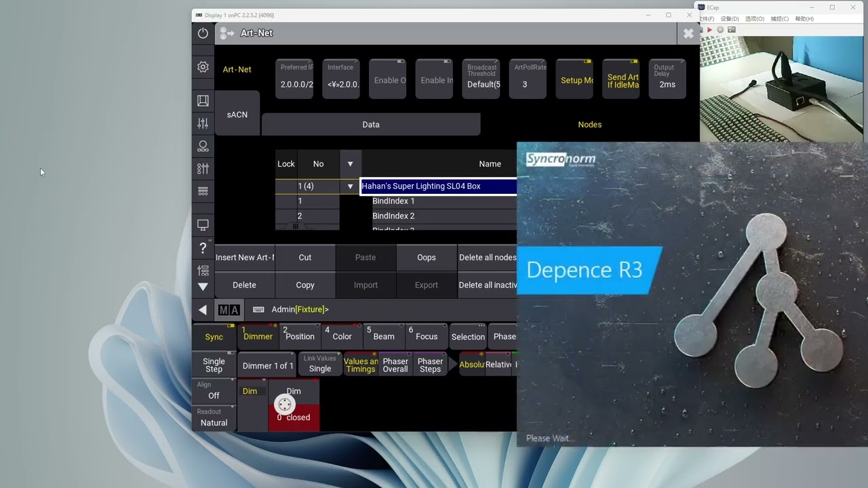This screenshot has width=868, height=488.
Task: Click the Delete button
Action: point(245,285)
